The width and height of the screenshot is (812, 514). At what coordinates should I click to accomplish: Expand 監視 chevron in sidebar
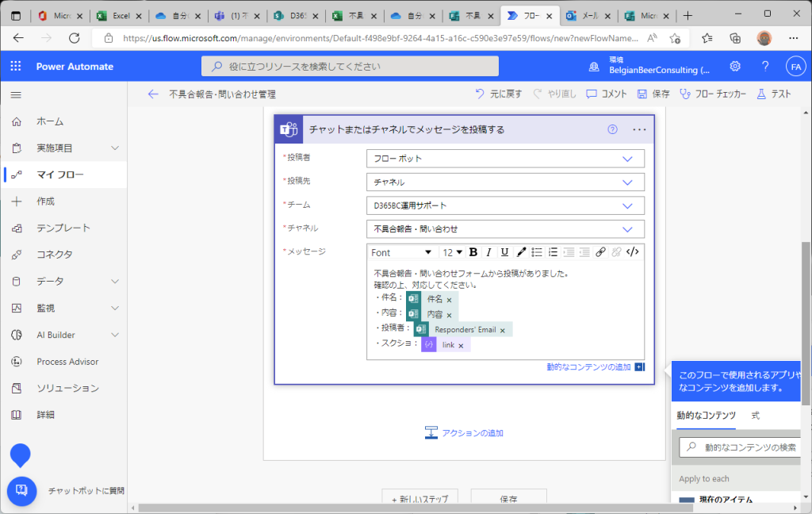click(x=115, y=309)
